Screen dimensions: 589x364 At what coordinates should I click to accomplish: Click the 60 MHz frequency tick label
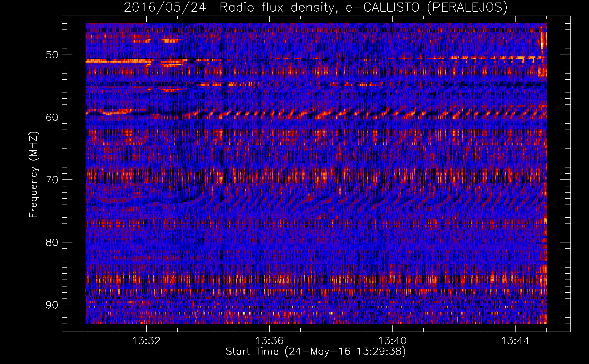(52, 117)
